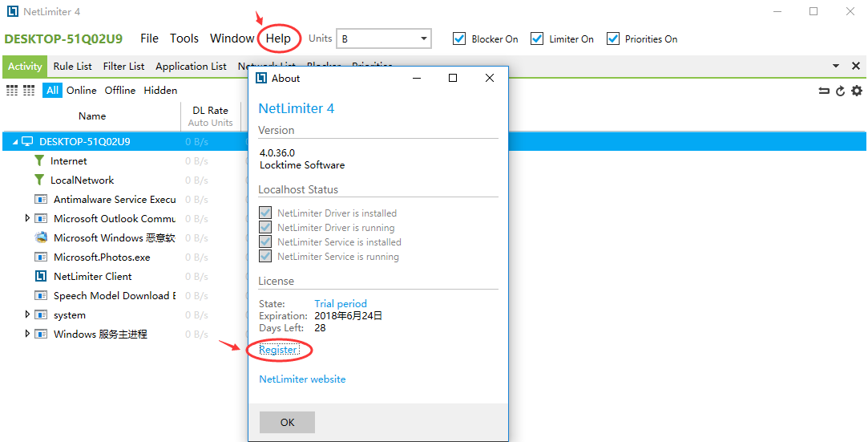Toggle the Blocker On checkbox

(x=459, y=39)
